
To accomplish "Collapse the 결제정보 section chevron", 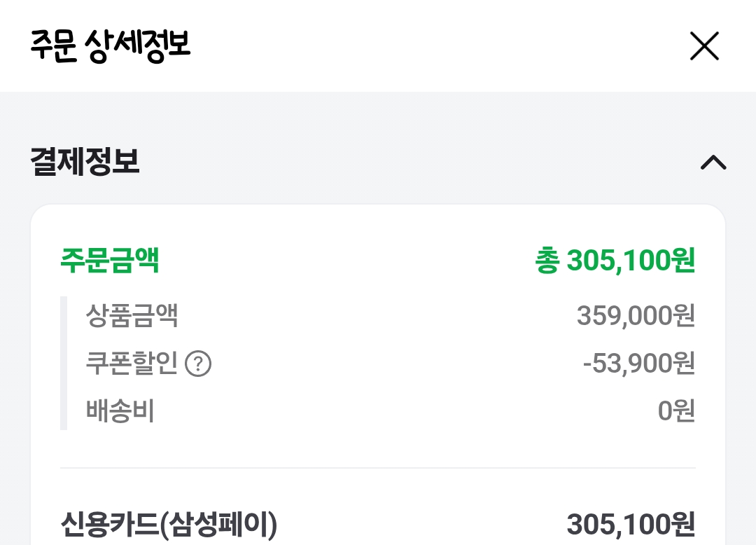I will pyautogui.click(x=713, y=163).
